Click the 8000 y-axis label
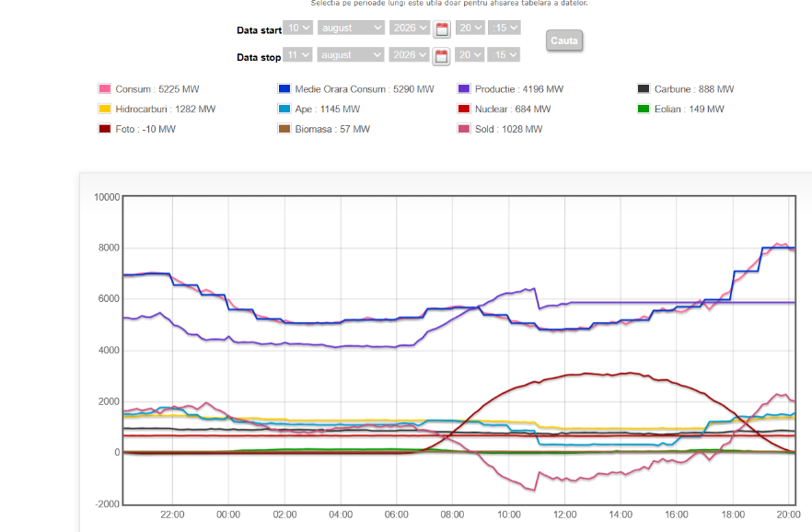Screen dimensions: 812x532 (110, 248)
